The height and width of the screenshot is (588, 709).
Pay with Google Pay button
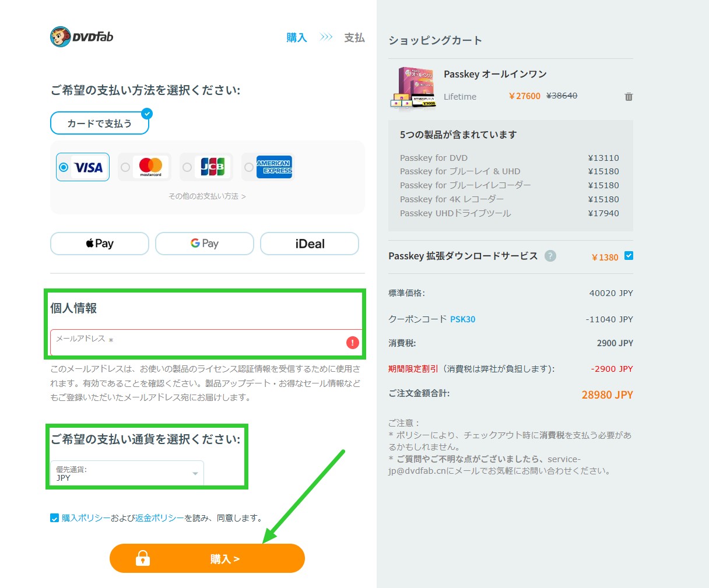click(205, 244)
